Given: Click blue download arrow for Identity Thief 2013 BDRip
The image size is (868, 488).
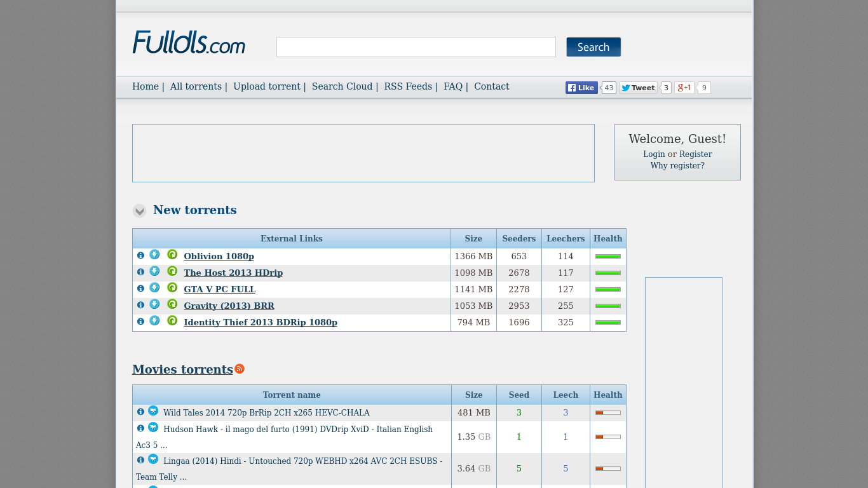Looking at the screenshot, I should tap(154, 321).
